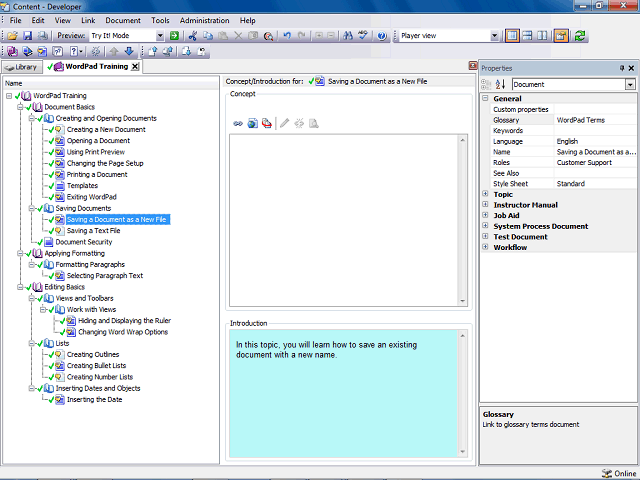Image resolution: width=640 pixels, height=480 pixels.
Task: Click the Link new module purple book icon
Action: (12, 51)
